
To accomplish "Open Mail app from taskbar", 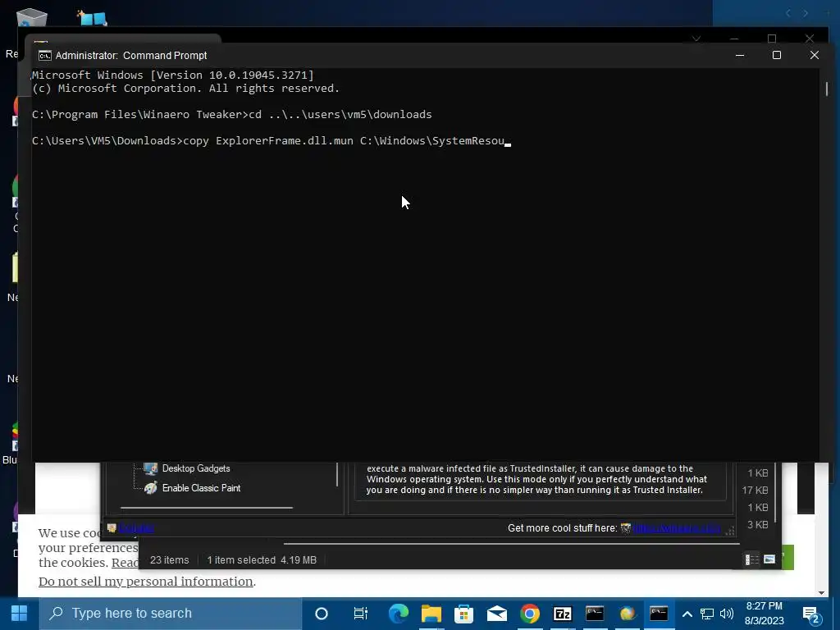I will coord(496,614).
